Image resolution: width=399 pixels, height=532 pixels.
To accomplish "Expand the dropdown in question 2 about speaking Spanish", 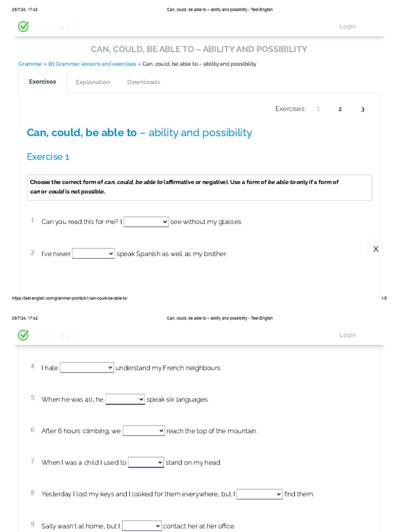I will [94, 254].
